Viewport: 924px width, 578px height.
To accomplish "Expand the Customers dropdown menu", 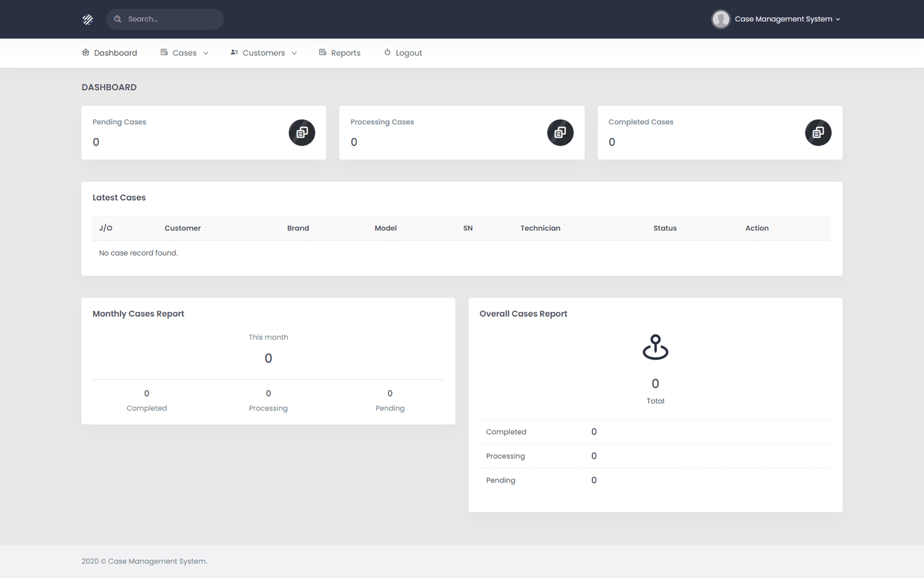I will (x=264, y=53).
